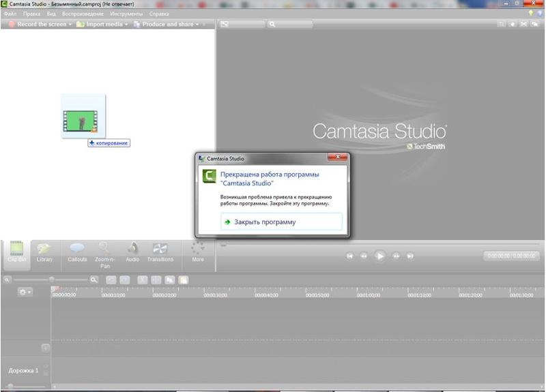Open the Воспроизведение menu
This screenshot has height=392, width=546.
[x=83, y=14]
